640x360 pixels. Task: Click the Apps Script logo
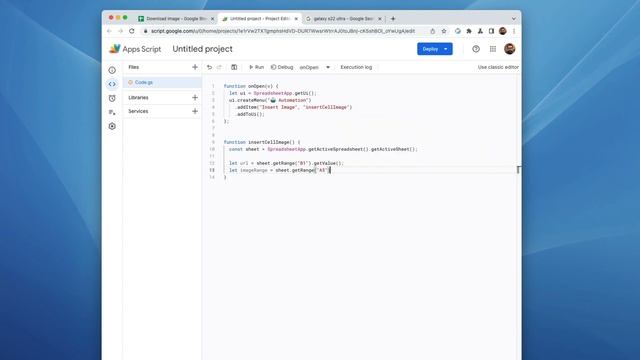(x=135, y=49)
